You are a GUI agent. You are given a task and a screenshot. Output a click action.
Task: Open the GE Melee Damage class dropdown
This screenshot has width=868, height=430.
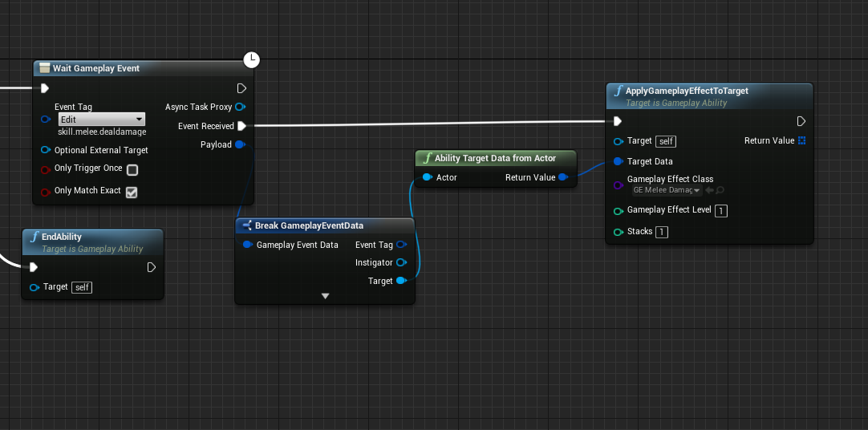[x=667, y=190]
